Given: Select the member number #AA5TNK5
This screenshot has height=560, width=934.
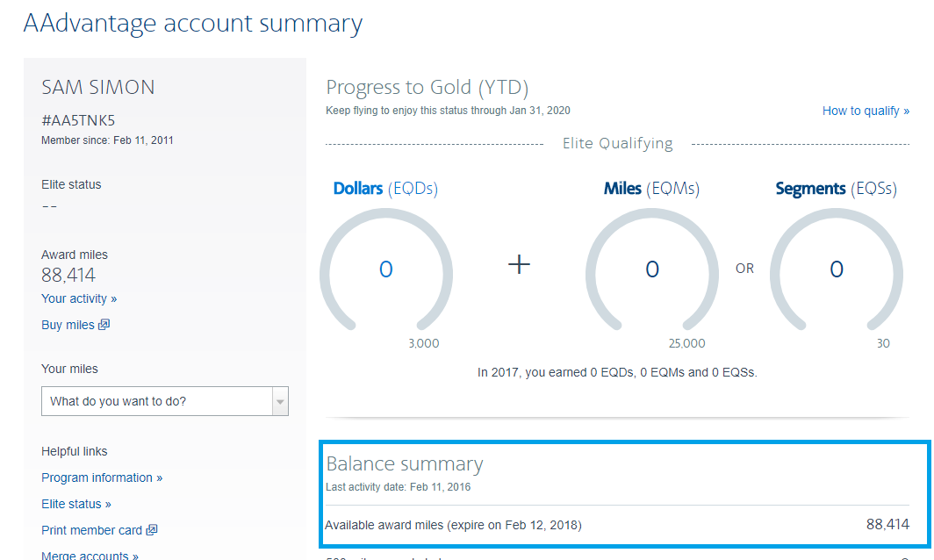Looking at the screenshot, I should tap(78, 120).
